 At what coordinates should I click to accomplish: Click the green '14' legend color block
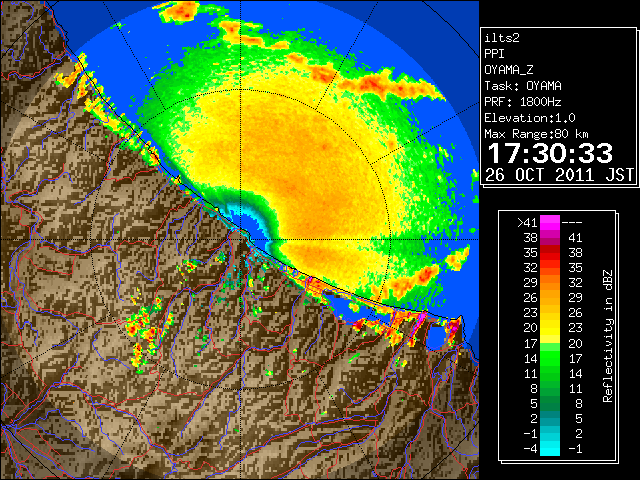click(550, 358)
